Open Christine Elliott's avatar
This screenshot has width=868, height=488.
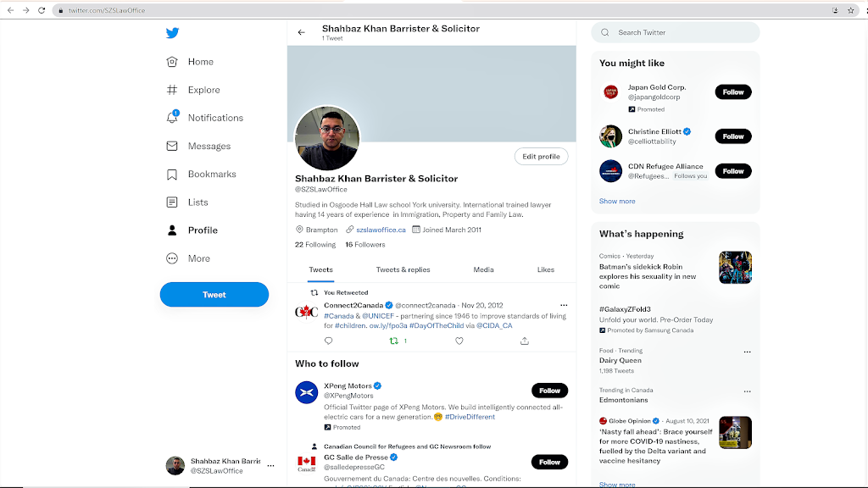click(x=610, y=136)
